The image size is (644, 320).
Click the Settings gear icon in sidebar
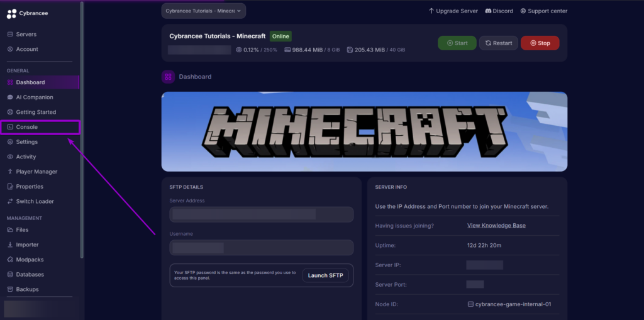point(10,141)
